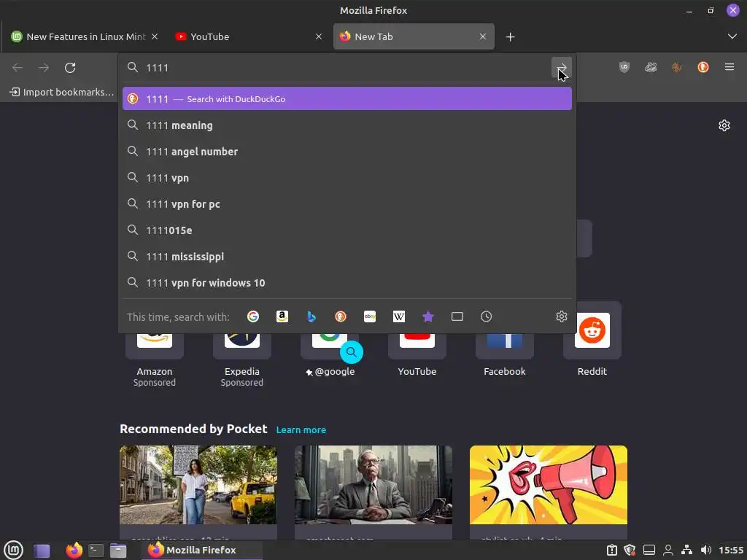Open the file manager from taskbar
The width and height of the screenshot is (747, 560).
(x=118, y=551)
